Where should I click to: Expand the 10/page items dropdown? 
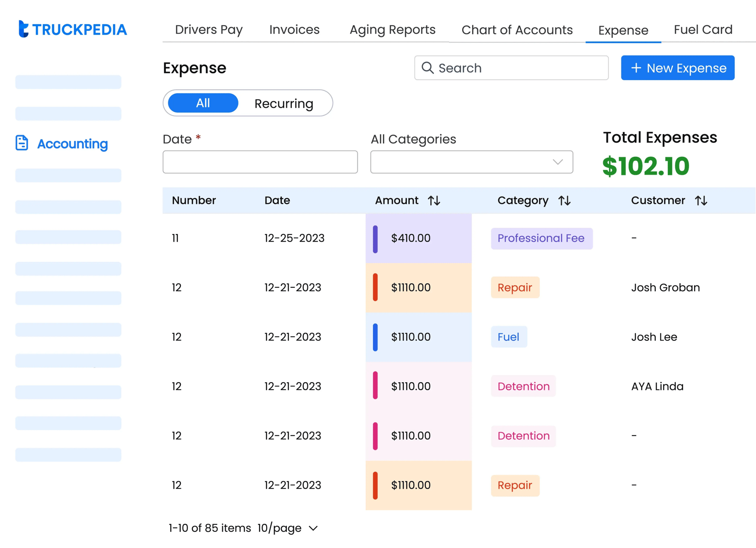[287, 528]
